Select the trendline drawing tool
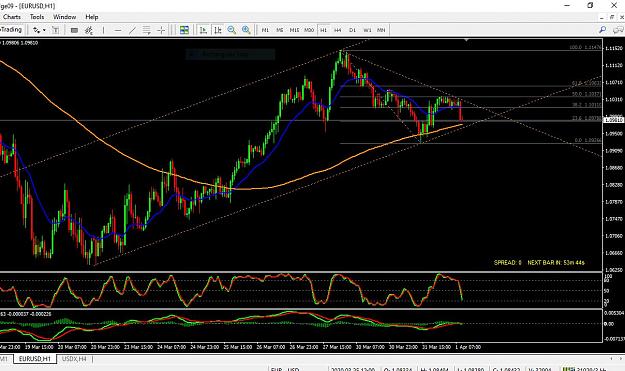Image resolution: width=625 pixels, height=371 pixels. [132, 30]
